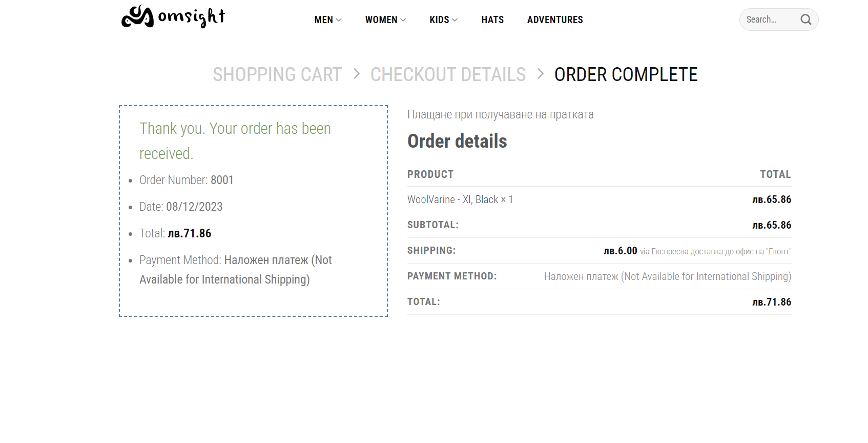Click the ORDER COMPLETE breadcrumb
The height and width of the screenshot is (443, 868).
point(626,74)
